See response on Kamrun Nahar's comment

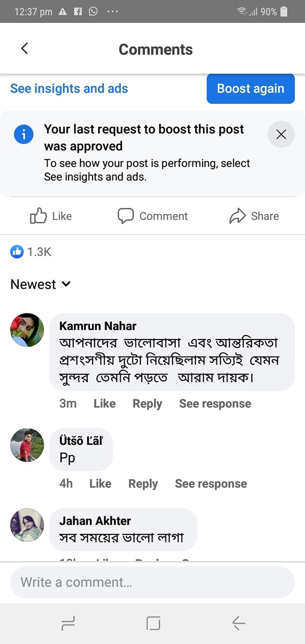tap(215, 404)
